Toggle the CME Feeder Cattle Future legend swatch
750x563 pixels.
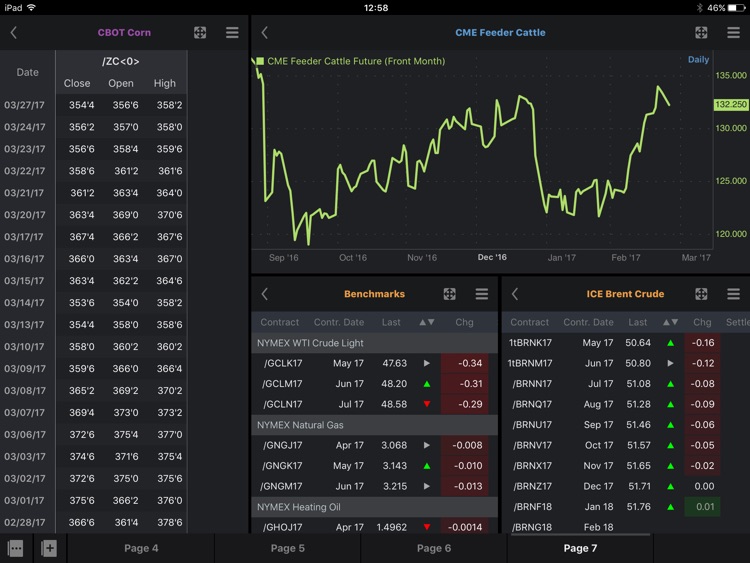(260, 61)
